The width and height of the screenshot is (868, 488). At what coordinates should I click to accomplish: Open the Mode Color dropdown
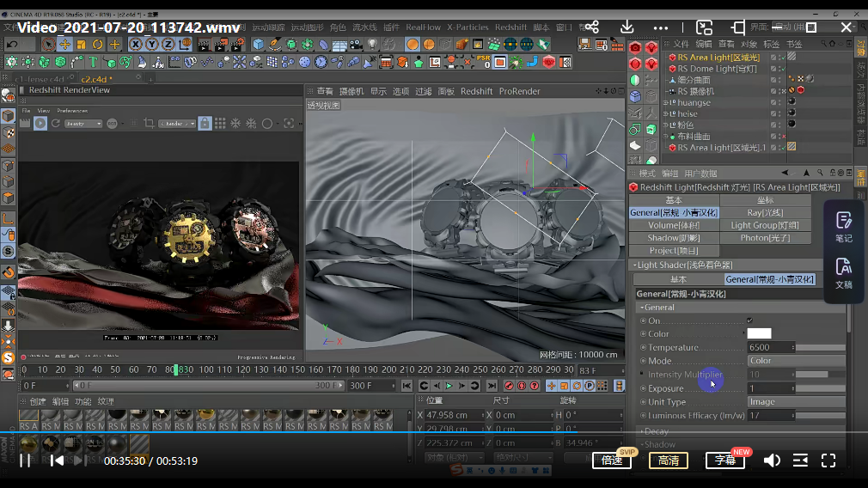point(796,361)
